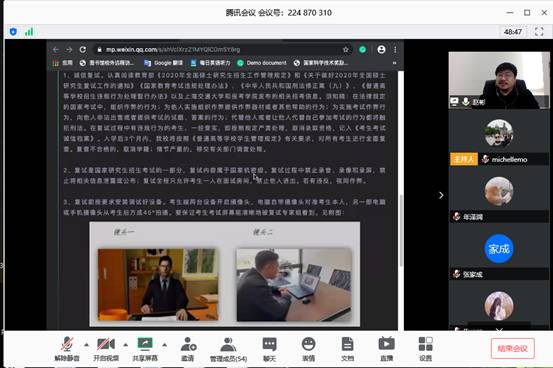
Task: Open the 共享屏幕 share screen tool
Action: 145,349
